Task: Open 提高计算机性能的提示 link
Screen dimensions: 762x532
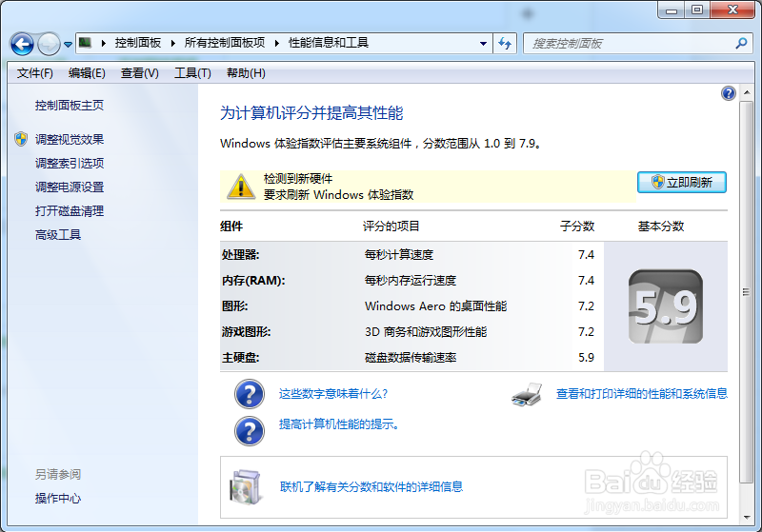Action: (x=339, y=424)
